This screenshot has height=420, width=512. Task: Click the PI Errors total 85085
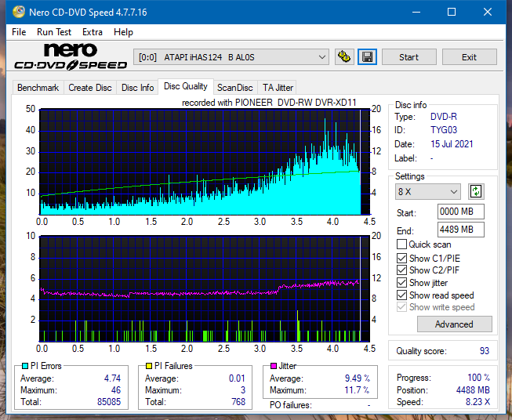pos(109,401)
